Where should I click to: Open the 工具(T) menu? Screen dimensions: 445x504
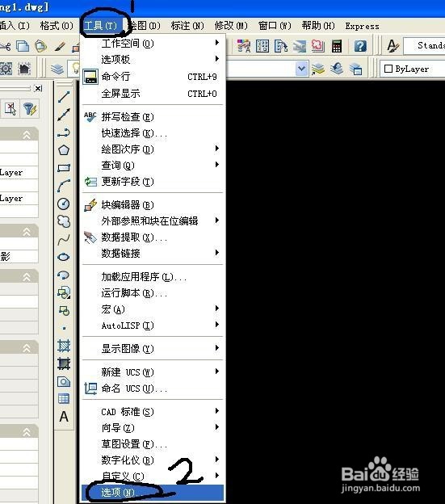pos(101,26)
